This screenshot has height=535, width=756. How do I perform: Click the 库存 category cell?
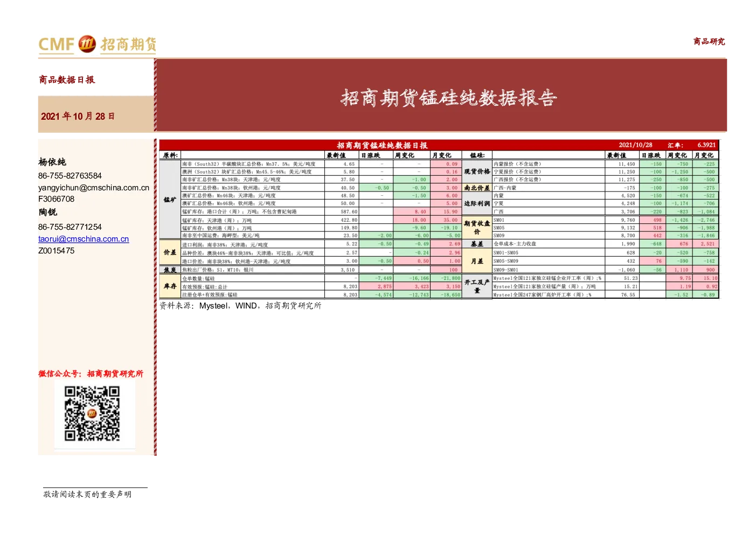[x=170, y=286]
